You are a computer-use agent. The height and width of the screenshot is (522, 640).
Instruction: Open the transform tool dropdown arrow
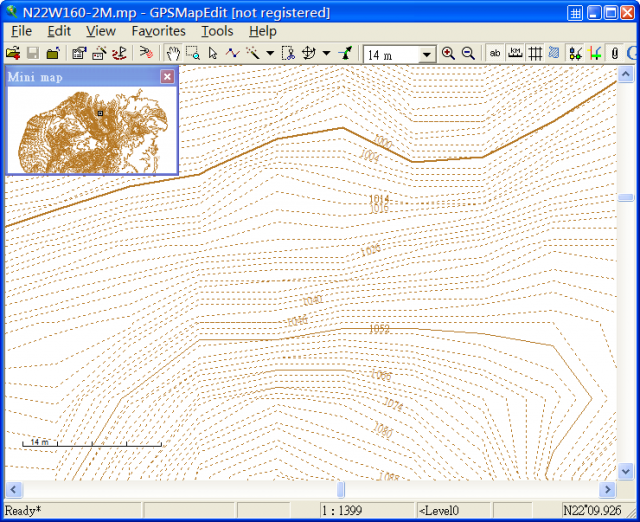tap(326, 53)
